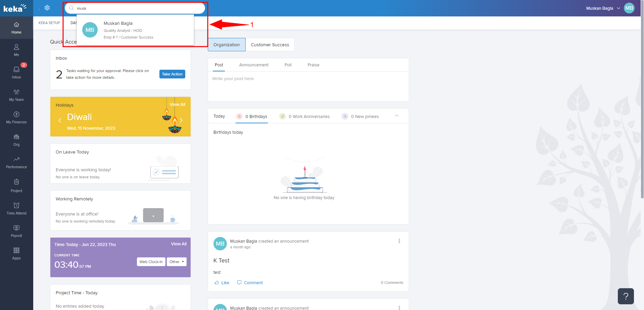Select the Customer Success feed tab
Screen dimensions: 644x310
pyautogui.click(x=270, y=45)
